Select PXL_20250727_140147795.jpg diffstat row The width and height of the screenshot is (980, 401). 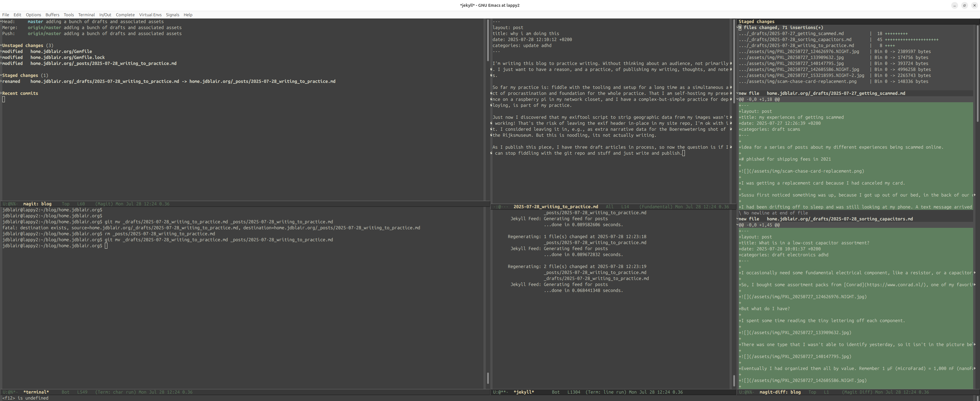pos(834,64)
